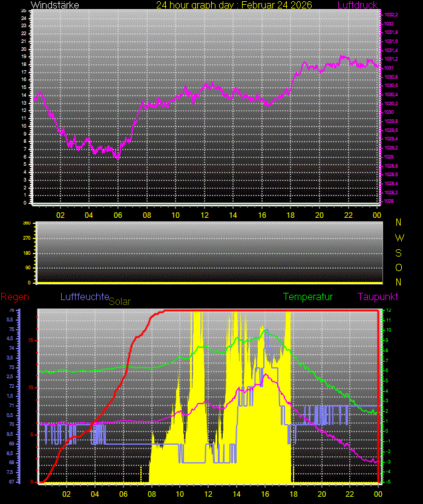Click the green Temperatur legend label
Screen dimensions: 423x504
coord(308,297)
